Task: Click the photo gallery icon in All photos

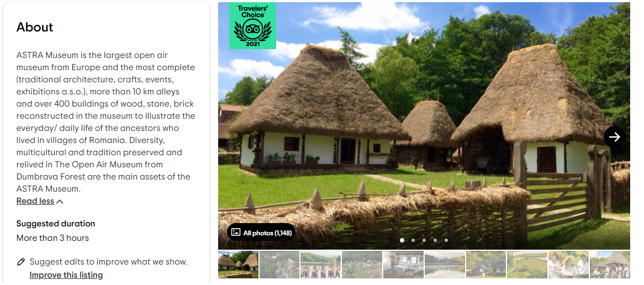Action: point(236,233)
